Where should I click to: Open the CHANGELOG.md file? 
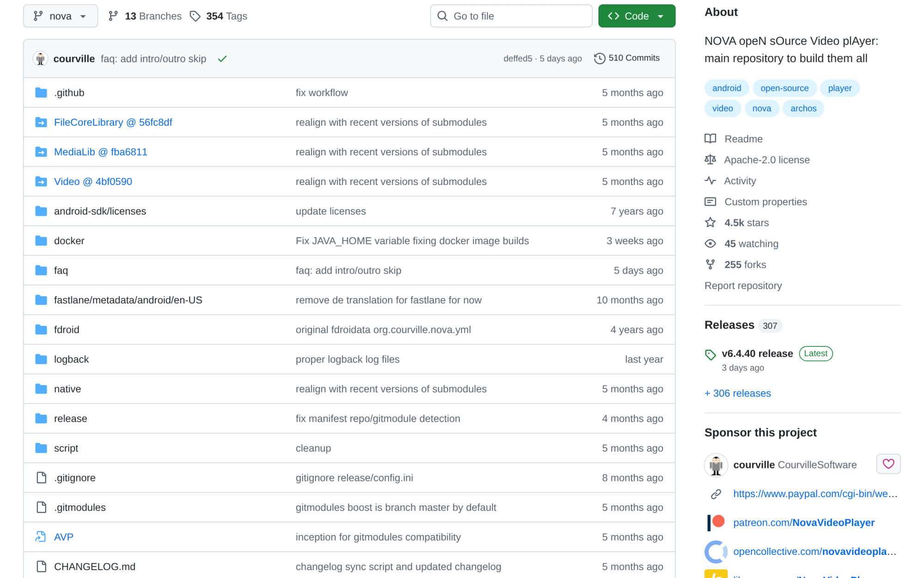pos(95,566)
